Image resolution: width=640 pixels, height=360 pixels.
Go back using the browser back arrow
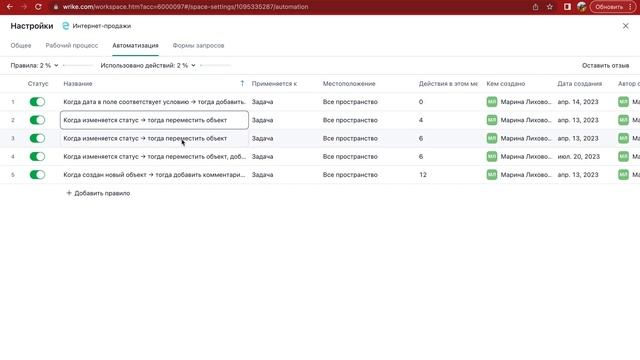point(9,7)
